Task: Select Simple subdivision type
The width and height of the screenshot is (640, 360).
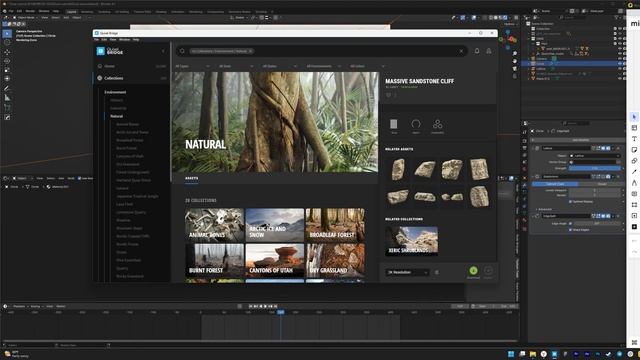Action: 601,184
